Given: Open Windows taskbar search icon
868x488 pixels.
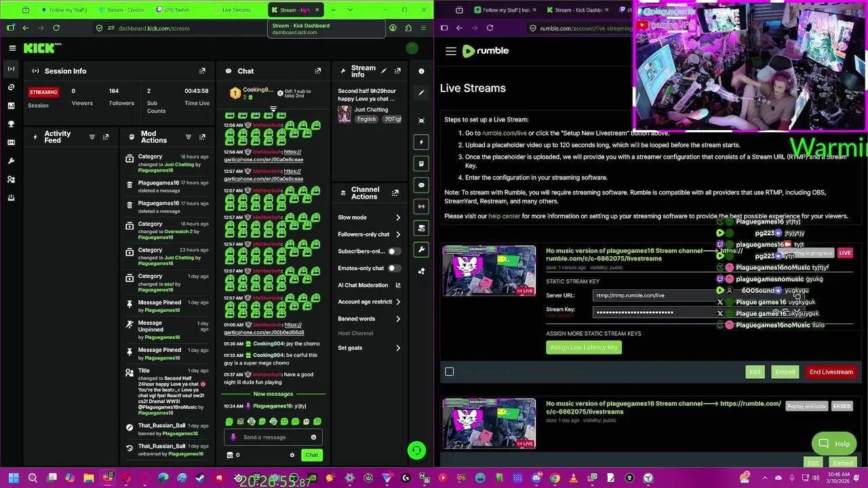Looking at the screenshot, I should 33,479.
